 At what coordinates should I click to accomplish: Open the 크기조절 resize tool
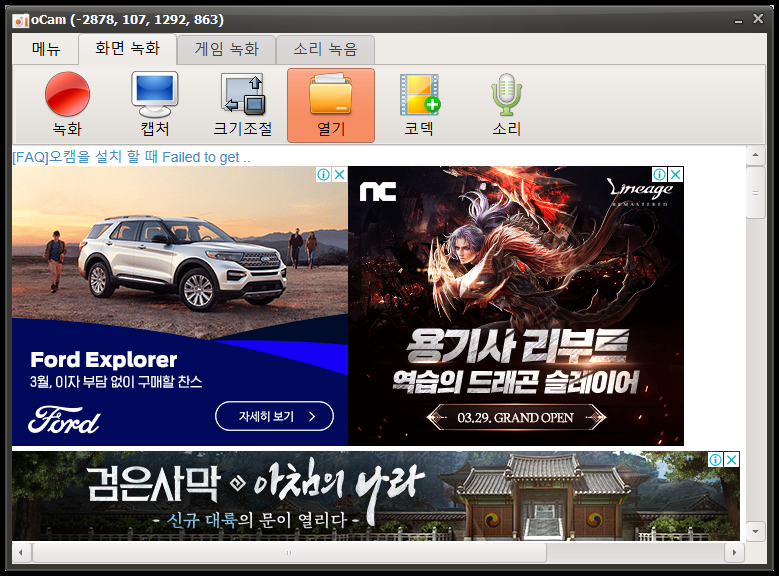point(243,105)
